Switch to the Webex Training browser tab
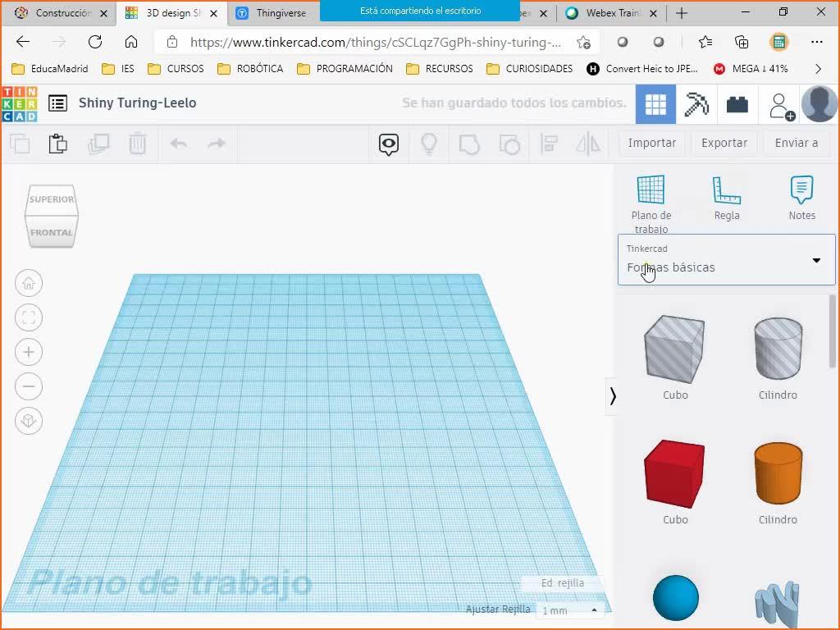The height and width of the screenshot is (630, 840). pos(612,13)
